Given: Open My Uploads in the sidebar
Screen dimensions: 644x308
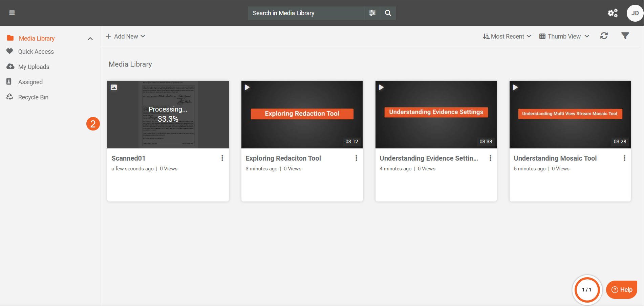Looking at the screenshot, I should (34, 67).
